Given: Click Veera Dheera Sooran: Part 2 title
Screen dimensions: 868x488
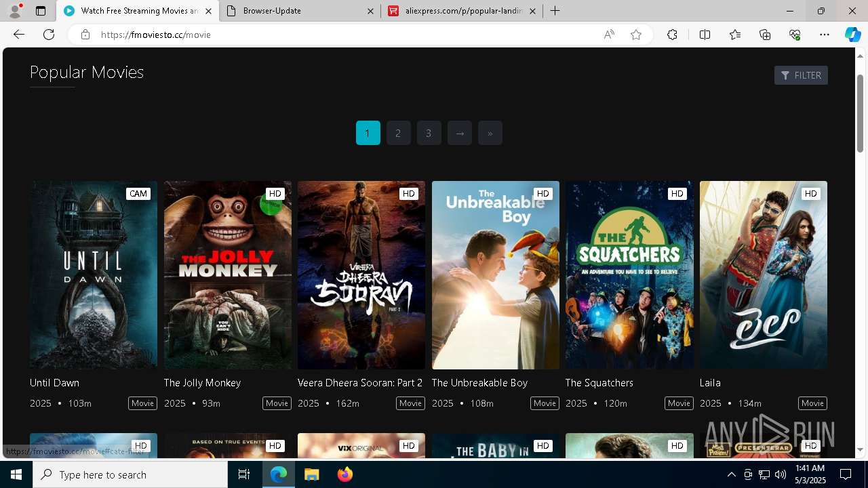Looking at the screenshot, I should (x=360, y=383).
